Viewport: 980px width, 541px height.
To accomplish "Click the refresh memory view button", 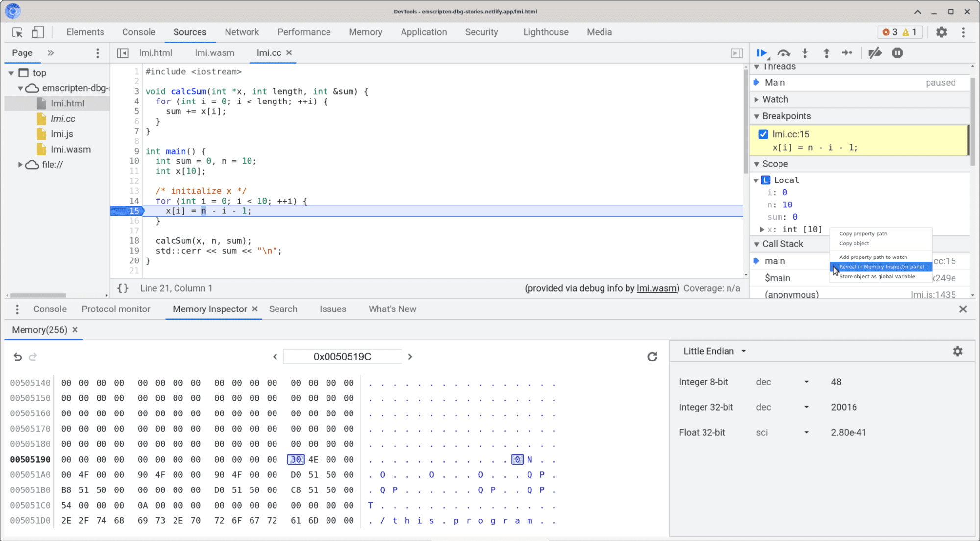I will pos(652,357).
